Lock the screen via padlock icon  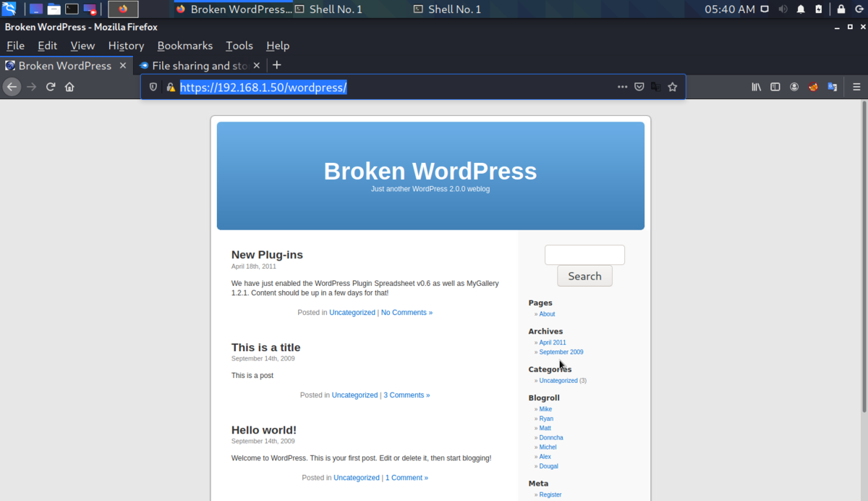(x=841, y=9)
